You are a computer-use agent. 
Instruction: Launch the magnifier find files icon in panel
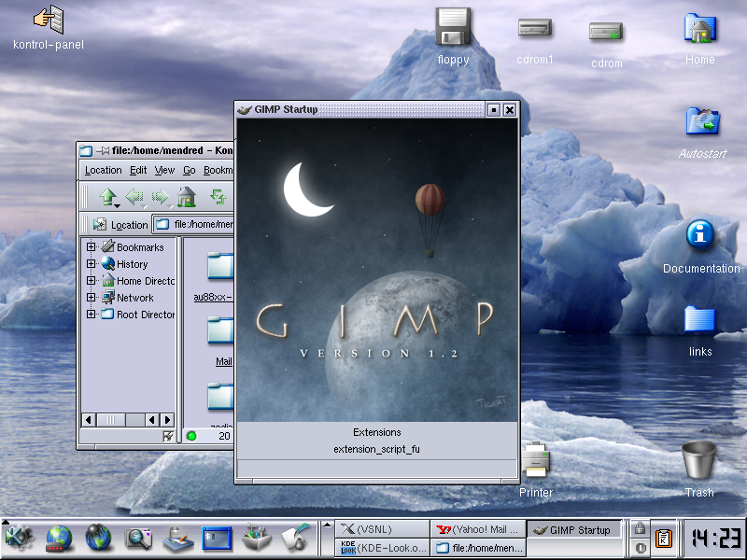coord(137,539)
